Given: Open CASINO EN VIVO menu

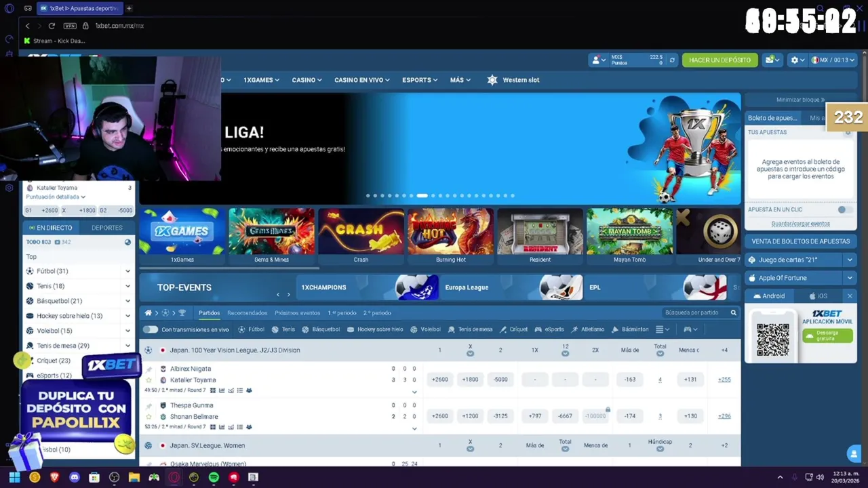Looking at the screenshot, I should (361, 80).
